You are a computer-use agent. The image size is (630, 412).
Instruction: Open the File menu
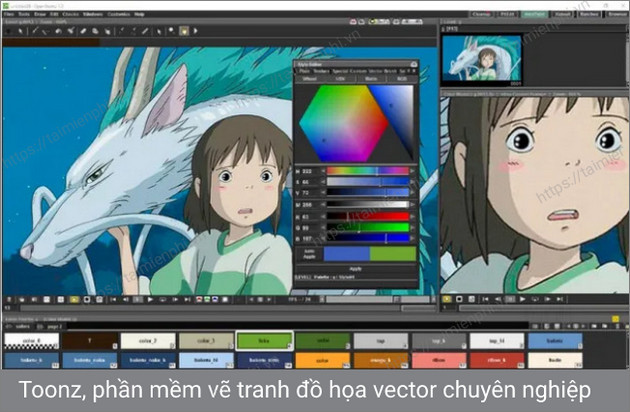pyautogui.click(x=10, y=15)
